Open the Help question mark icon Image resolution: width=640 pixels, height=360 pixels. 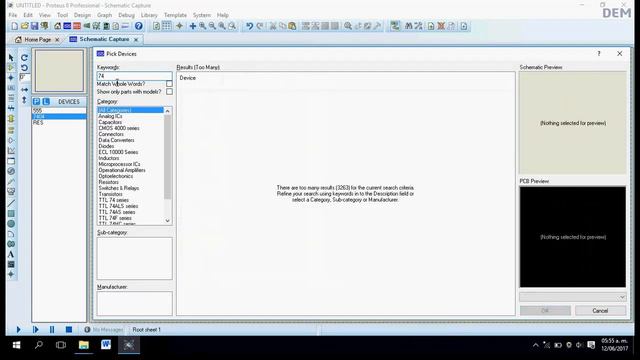pos(138,26)
